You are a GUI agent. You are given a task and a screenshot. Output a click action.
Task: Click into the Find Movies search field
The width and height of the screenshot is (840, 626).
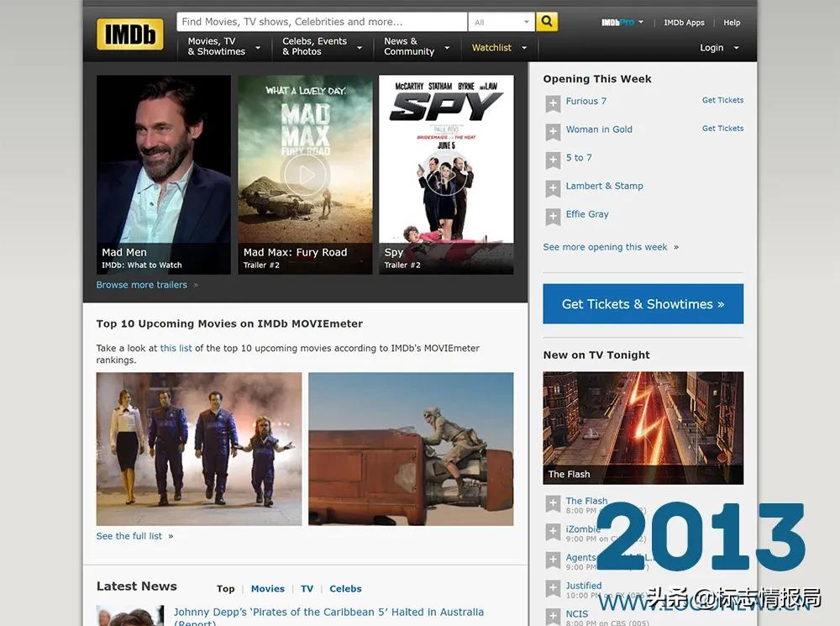tap(321, 22)
